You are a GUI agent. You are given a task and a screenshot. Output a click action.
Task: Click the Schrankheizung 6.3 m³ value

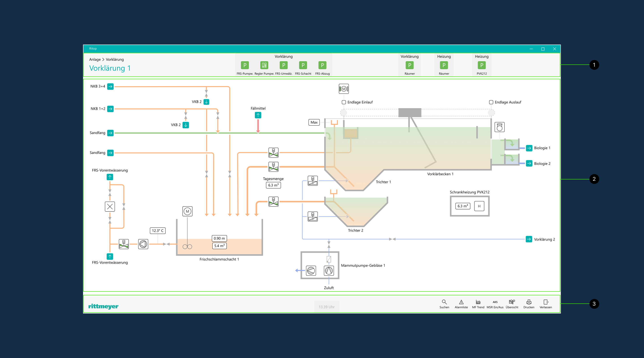click(463, 206)
